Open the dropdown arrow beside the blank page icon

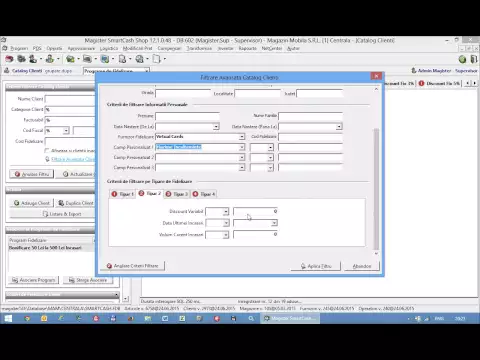click(x=165, y=59)
